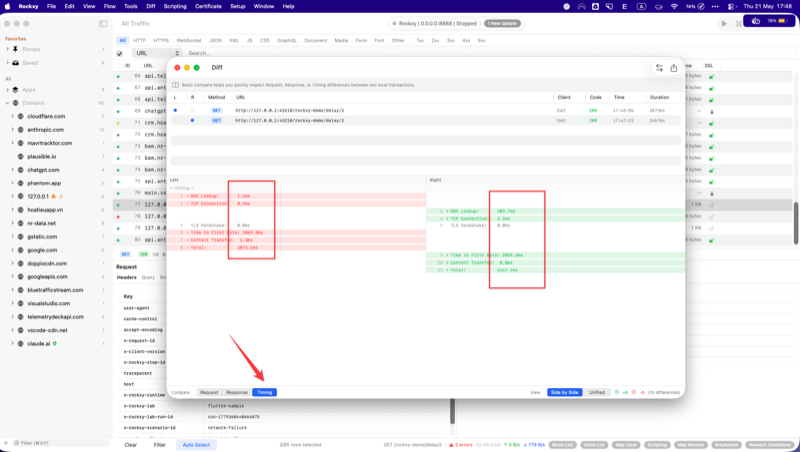Screen dimensions: 800x452
Task: Click the Apps stack icon in sidebar
Action: (x=15, y=90)
